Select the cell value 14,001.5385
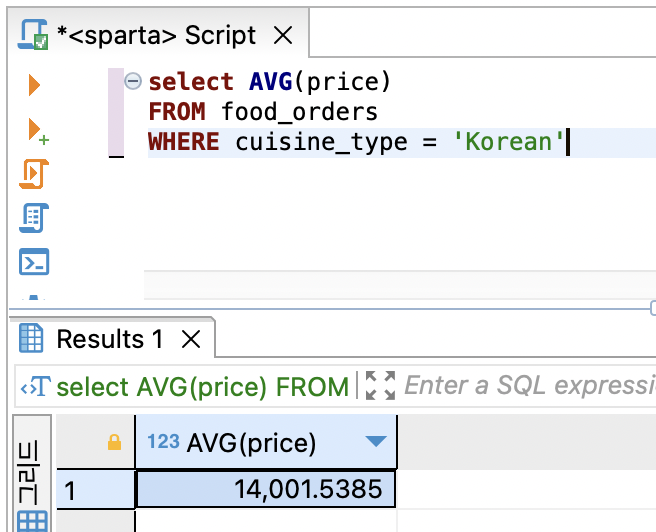The height and width of the screenshot is (532, 656). click(x=266, y=489)
